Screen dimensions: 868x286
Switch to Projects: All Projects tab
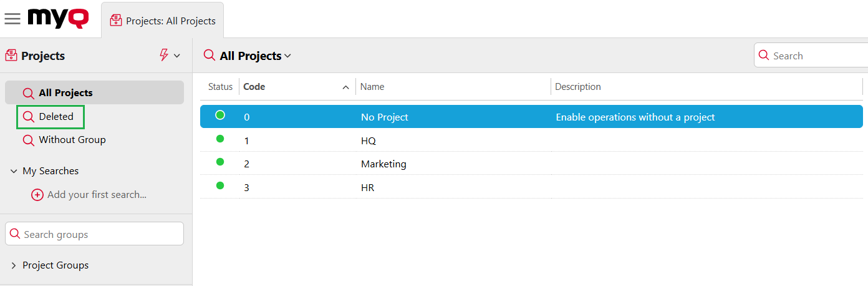pyautogui.click(x=163, y=21)
